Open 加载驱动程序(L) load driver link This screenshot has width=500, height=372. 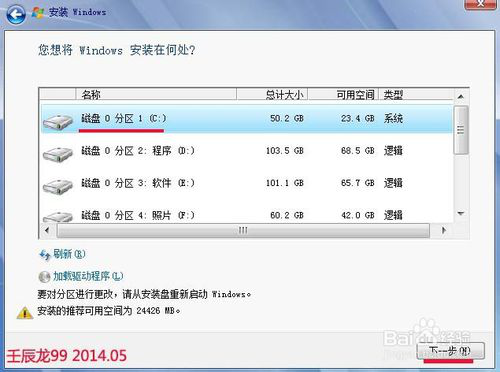(x=88, y=276)
